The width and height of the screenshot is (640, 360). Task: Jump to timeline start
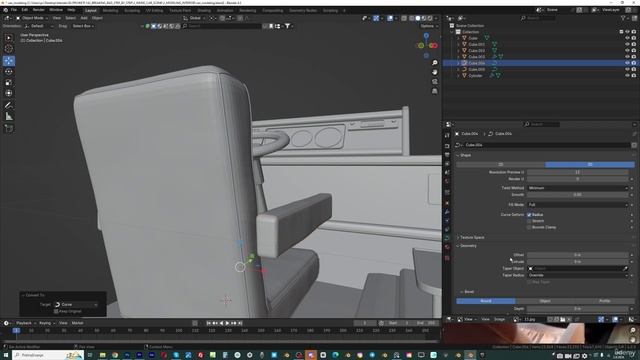pos(209,323)
